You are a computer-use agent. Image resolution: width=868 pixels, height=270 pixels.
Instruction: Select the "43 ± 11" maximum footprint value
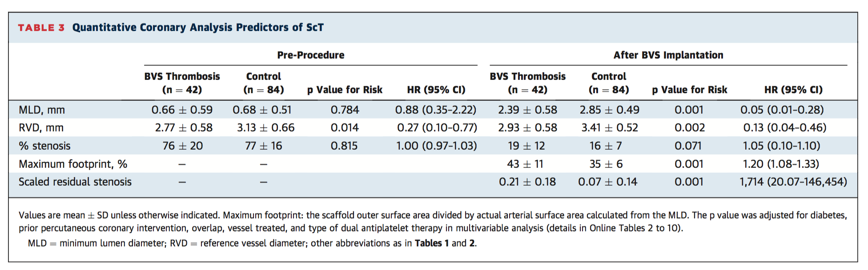(525, 164)
